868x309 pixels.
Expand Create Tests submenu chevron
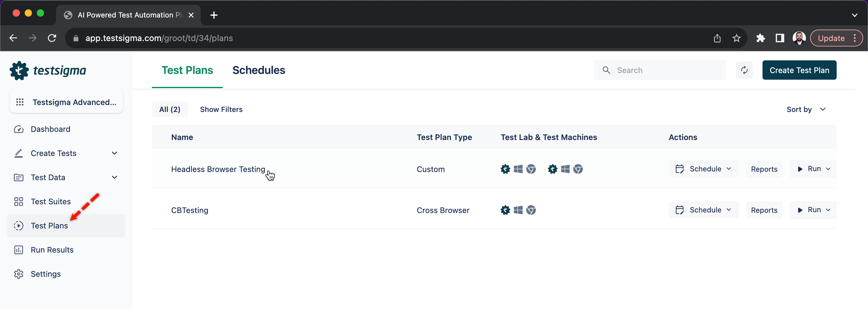click(x=115, y=153)
